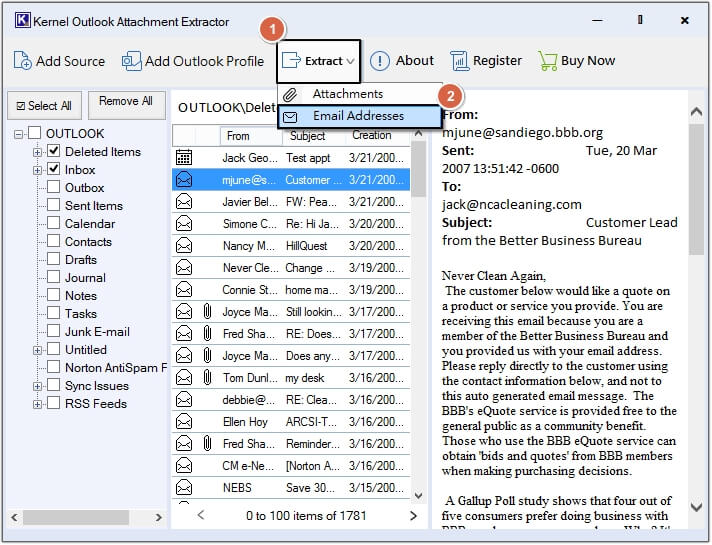Click the paperclip icon of Does any row
712x545 pixels.
click(x=207, y=356)
